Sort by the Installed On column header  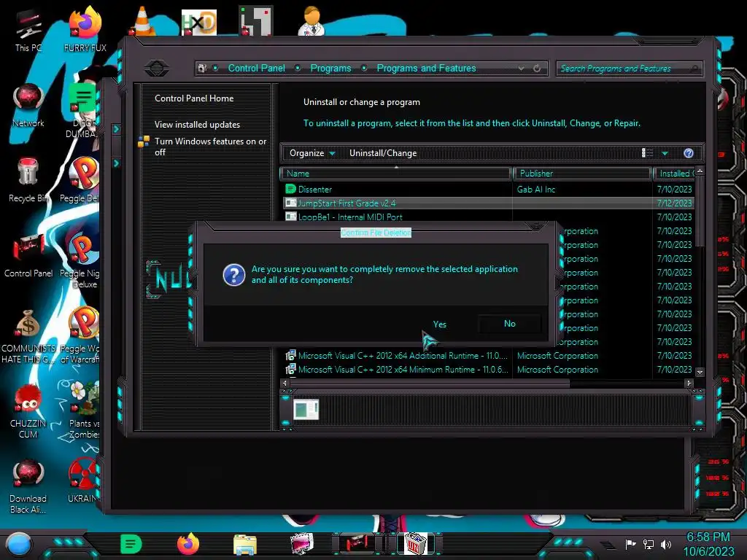click(x=675, y=174)
